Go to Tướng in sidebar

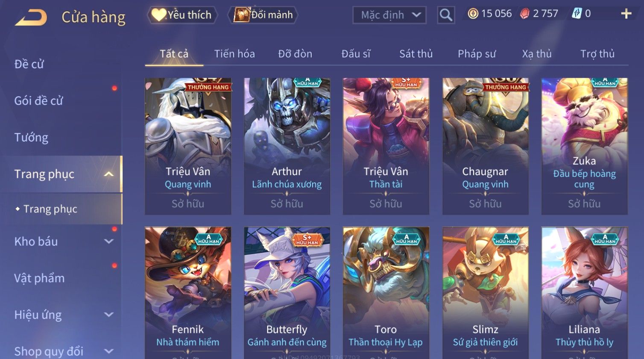click(31, 138)
